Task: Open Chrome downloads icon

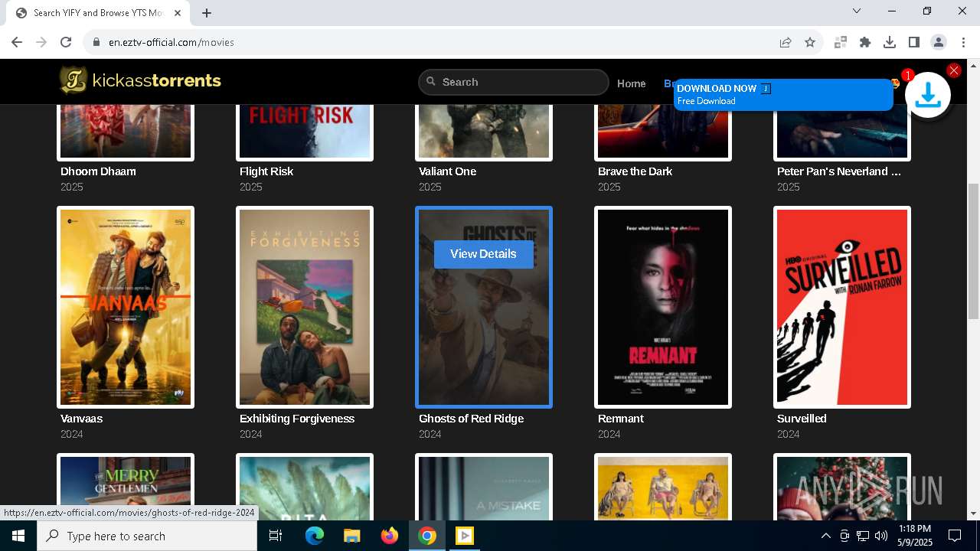Action: click(x=890, y=42)
